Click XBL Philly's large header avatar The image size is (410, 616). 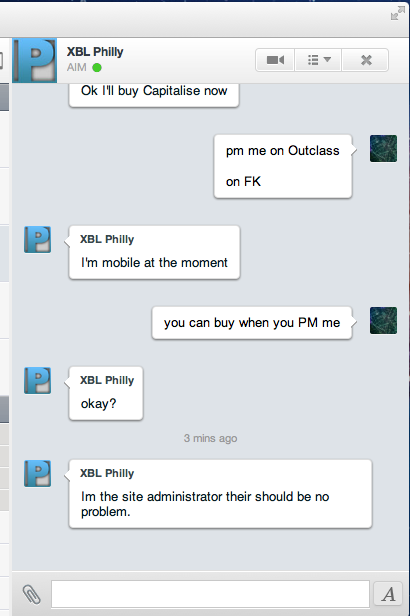35,60
